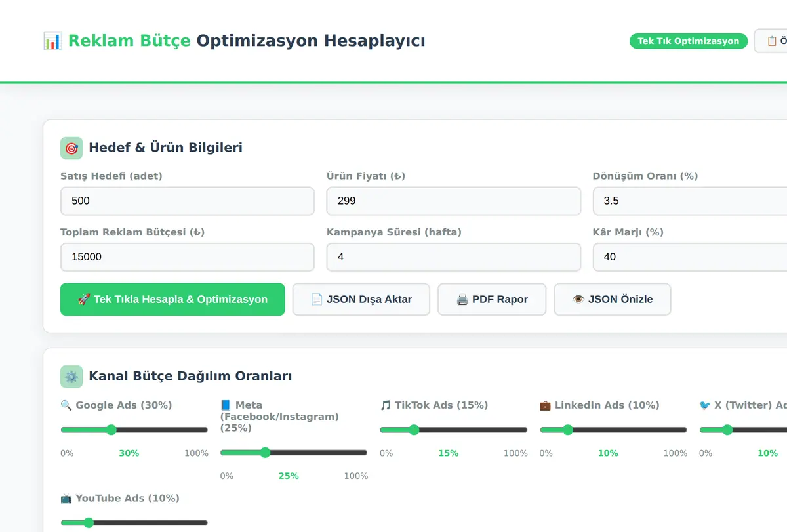
Task: Focus the Dönüşüm Oranı (%) field
Action: point(690,201)
